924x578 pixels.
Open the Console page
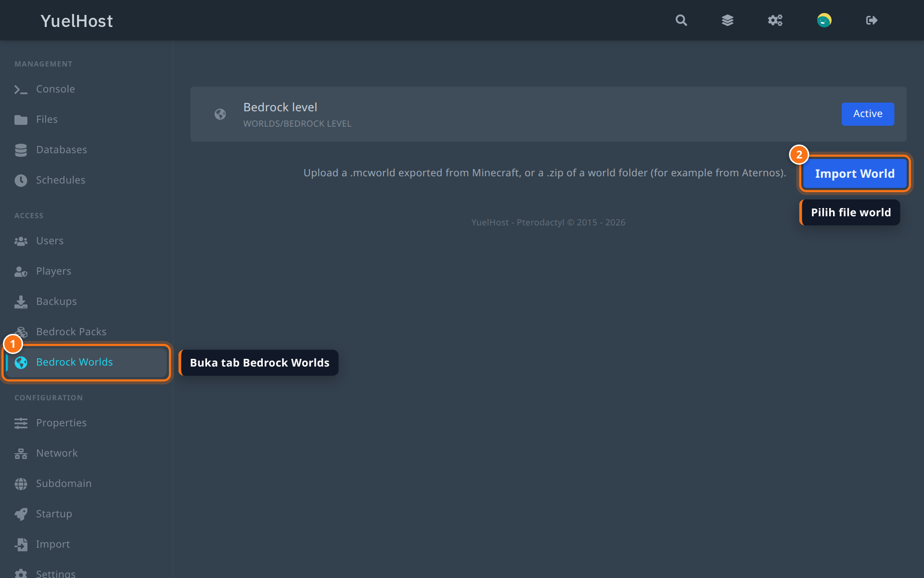87,89
